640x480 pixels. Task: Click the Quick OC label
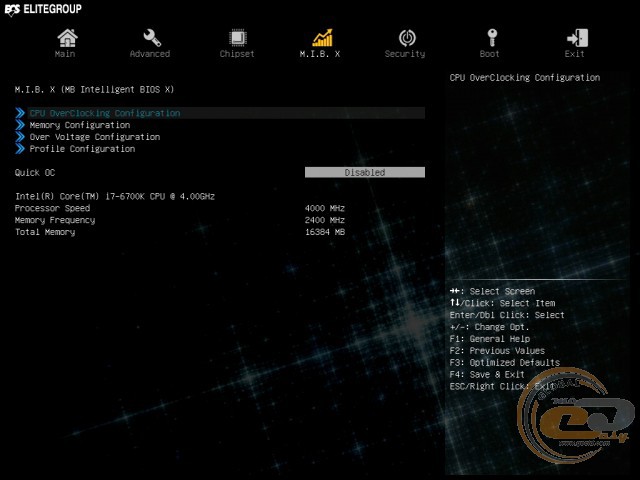click(35, 172)
